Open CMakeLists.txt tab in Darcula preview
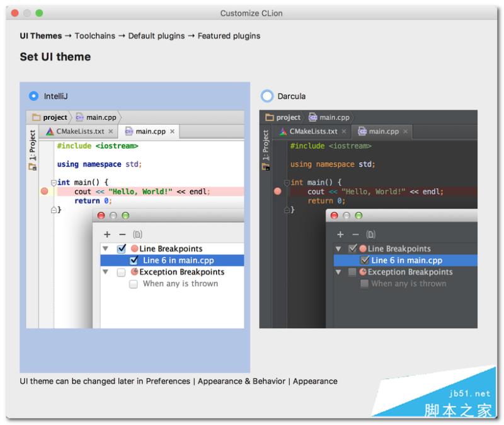Image resolution: width=504 pixels, height=425 pixels. pos(312,131)
